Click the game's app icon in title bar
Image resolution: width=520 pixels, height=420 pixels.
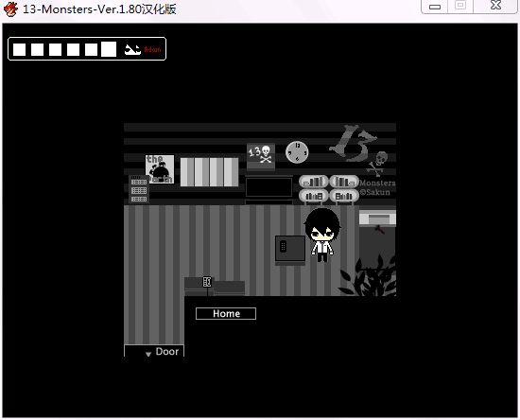(10, 9)
